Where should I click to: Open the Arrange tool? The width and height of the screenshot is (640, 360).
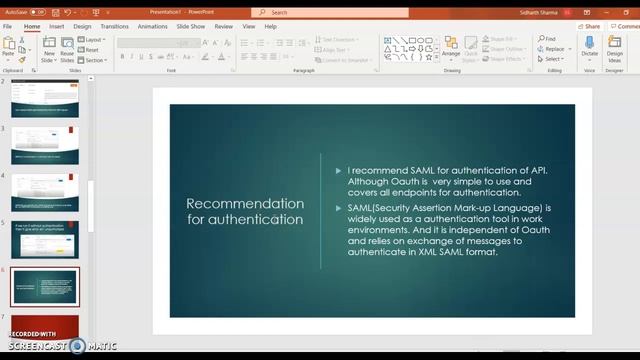tap(451, 49)
